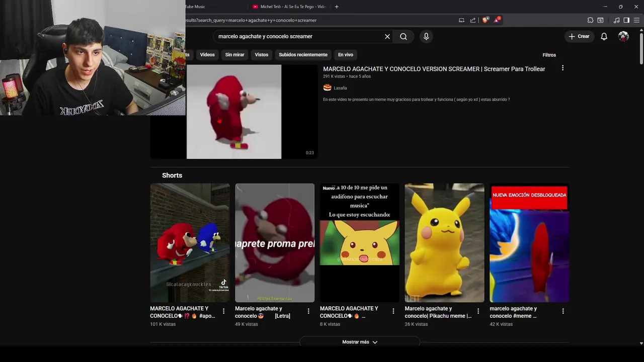Play the Knuckles screamer video thumbnail
The image size is (644, 362).
(234, 112)
